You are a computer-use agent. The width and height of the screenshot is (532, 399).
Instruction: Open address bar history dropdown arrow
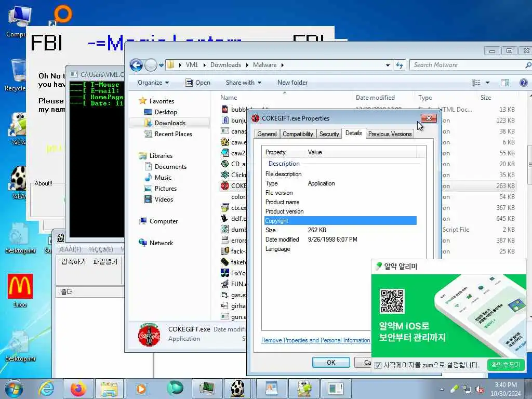tap(388, 65)
